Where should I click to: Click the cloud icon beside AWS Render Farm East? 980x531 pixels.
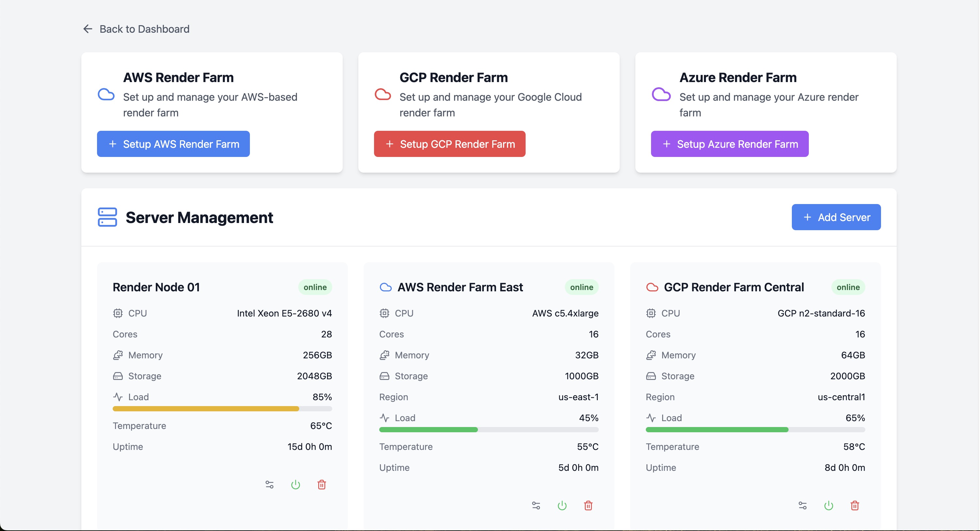click(x=386, y=287)
